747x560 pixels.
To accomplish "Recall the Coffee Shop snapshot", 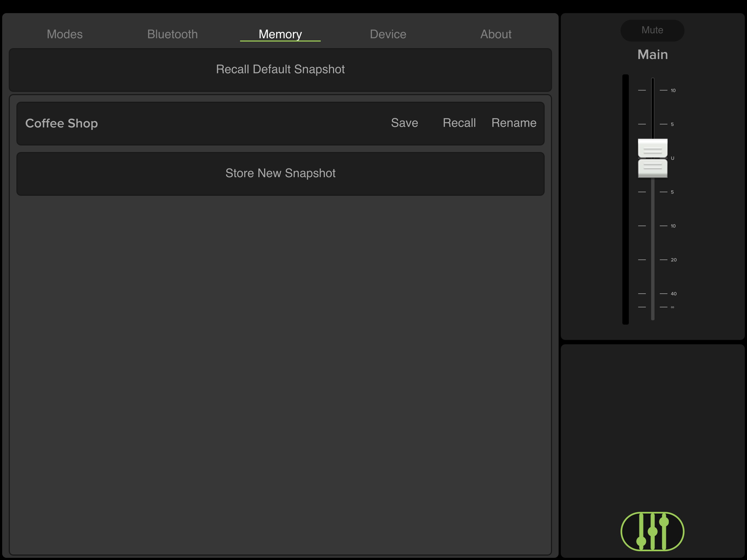I will 459,123.
